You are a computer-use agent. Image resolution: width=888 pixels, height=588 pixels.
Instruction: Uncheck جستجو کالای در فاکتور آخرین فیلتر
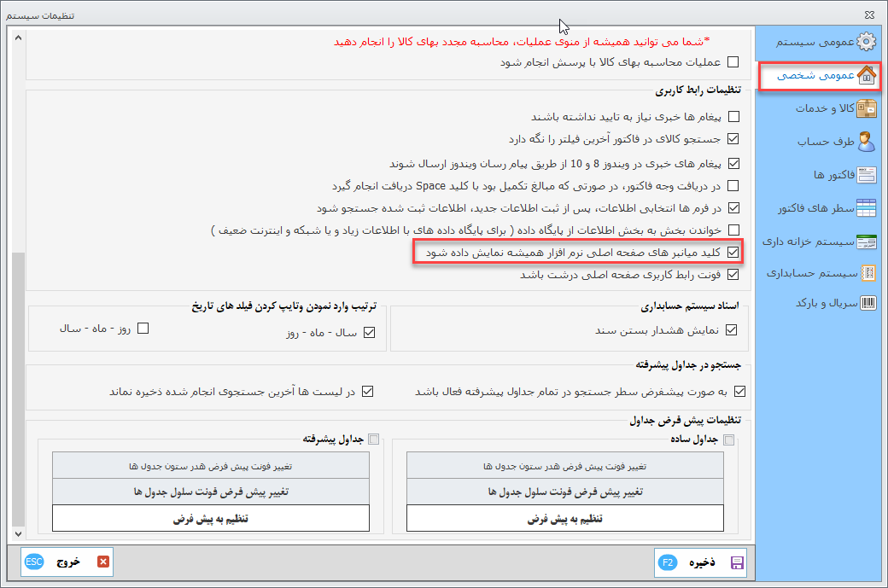(x=733, y=138)
